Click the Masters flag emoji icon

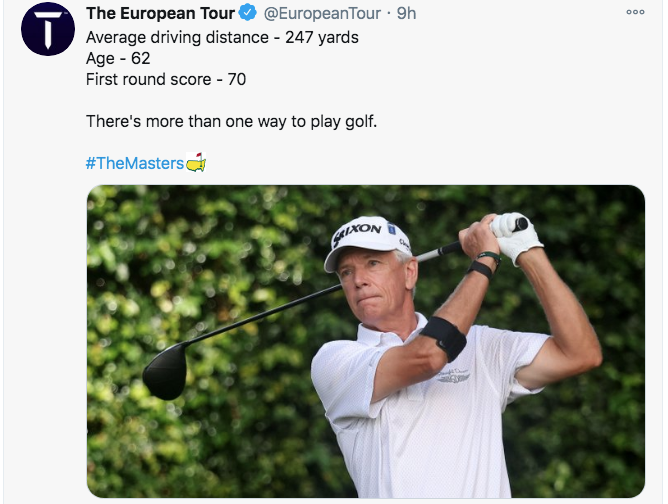[x=196, y=163]
